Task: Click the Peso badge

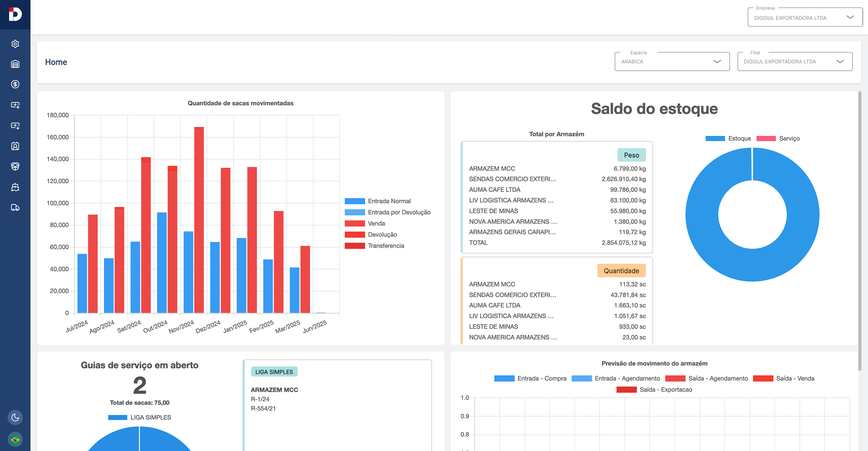Action: (x=631, y=155)
